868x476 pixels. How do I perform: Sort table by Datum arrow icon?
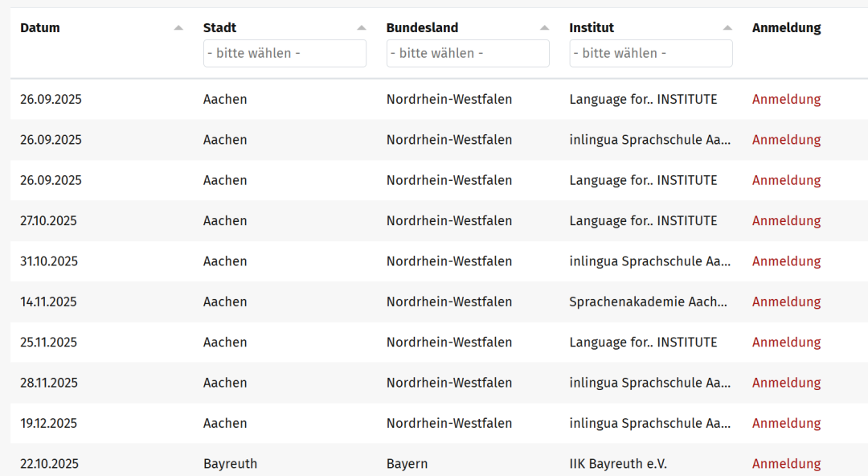(178, 28)
